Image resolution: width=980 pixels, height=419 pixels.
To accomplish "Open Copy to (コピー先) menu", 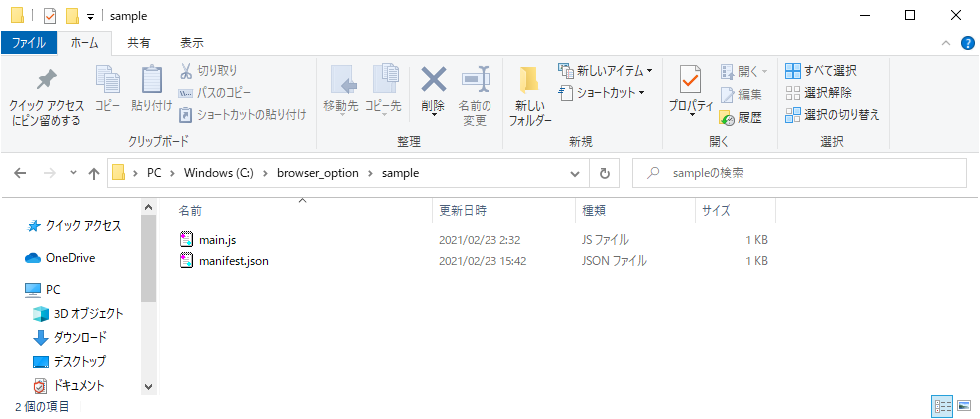I will (383, 91).
